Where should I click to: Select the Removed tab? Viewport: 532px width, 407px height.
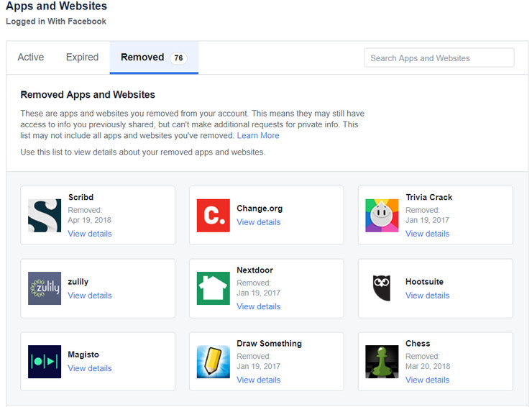(153, 58)
